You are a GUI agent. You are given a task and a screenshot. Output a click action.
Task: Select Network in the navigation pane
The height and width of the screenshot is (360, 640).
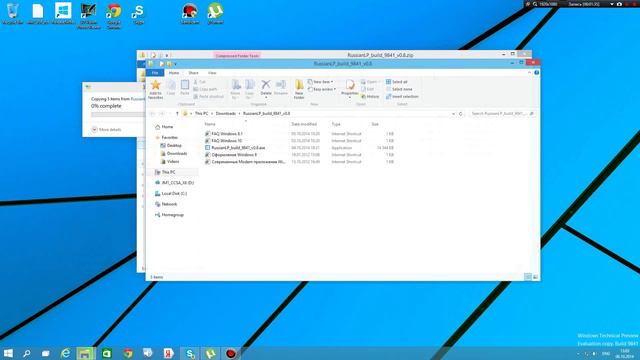click(169, 204)
